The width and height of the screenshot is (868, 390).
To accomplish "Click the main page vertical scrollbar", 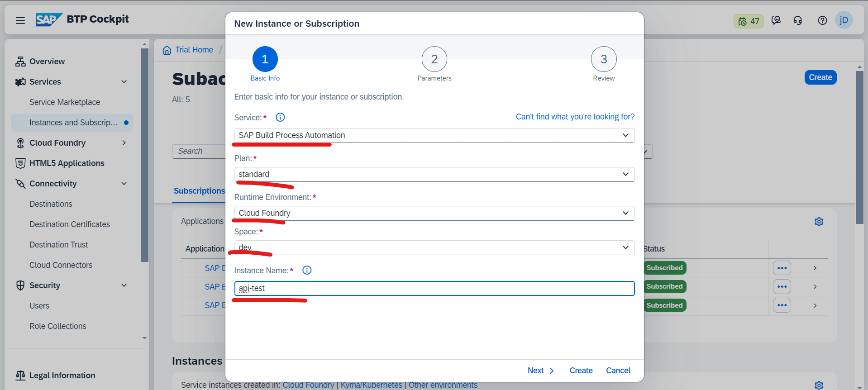I will [859, 147].
